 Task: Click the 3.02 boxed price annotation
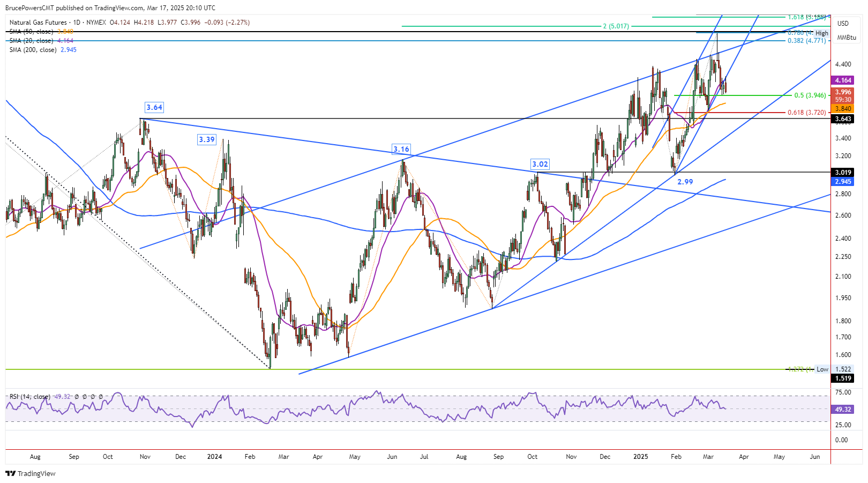point(540,164)
